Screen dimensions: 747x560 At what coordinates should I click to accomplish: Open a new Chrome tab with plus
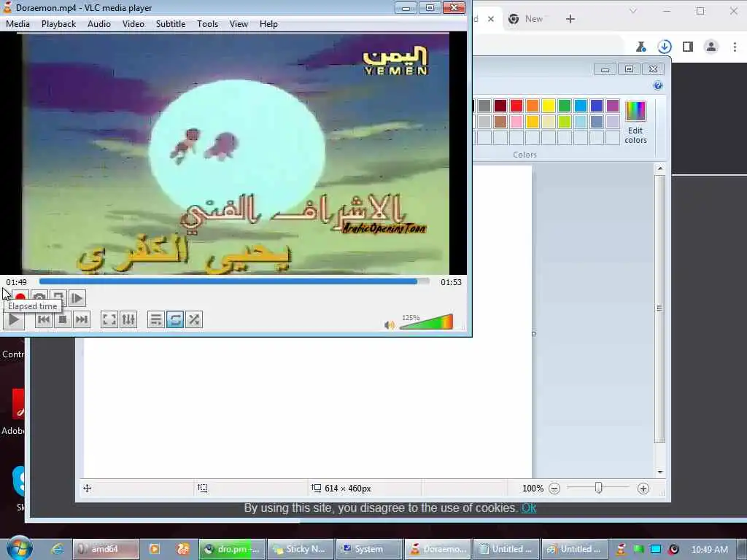pyautogui.click(x=570, y=19)
